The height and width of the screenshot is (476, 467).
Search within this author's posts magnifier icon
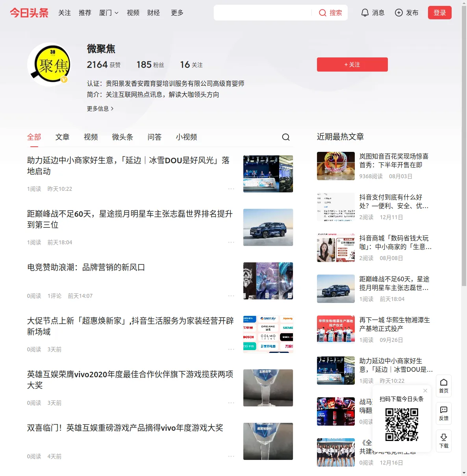pyautogui.click(x=286, y=137)
